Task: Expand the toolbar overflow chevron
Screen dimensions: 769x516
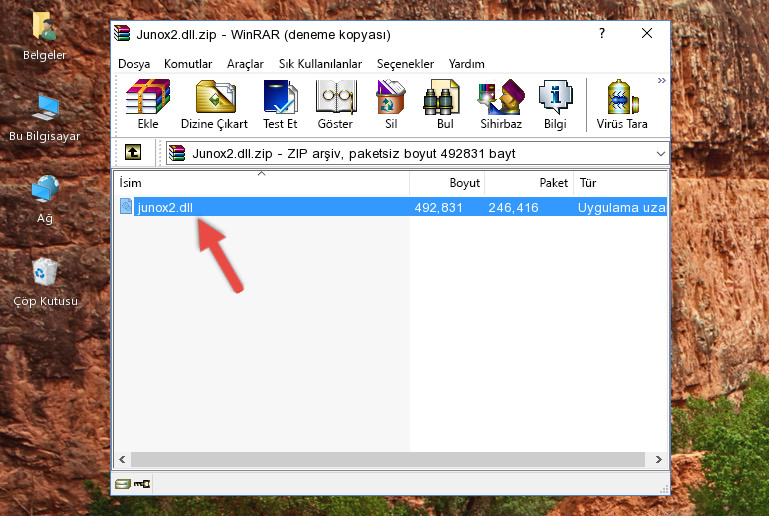Action: pos(662,80)
